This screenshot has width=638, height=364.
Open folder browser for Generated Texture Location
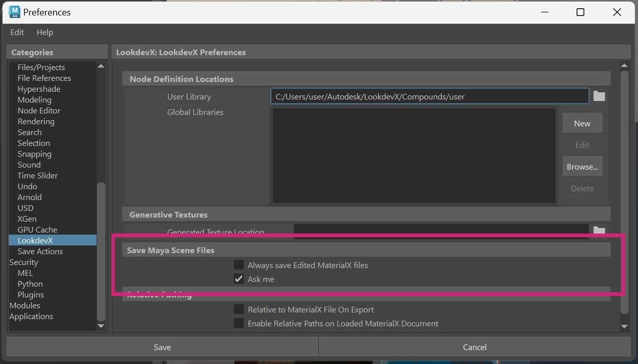[599, 230]
